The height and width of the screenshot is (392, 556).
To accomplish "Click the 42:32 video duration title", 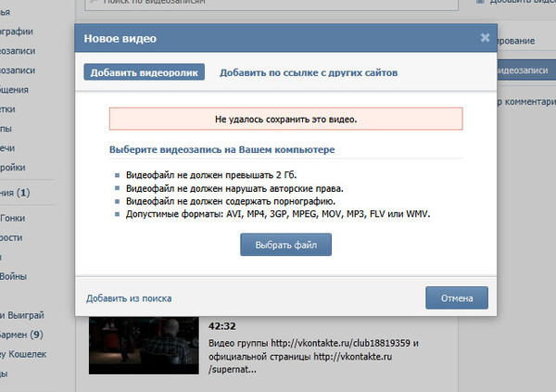I will (x=222, y=326).
